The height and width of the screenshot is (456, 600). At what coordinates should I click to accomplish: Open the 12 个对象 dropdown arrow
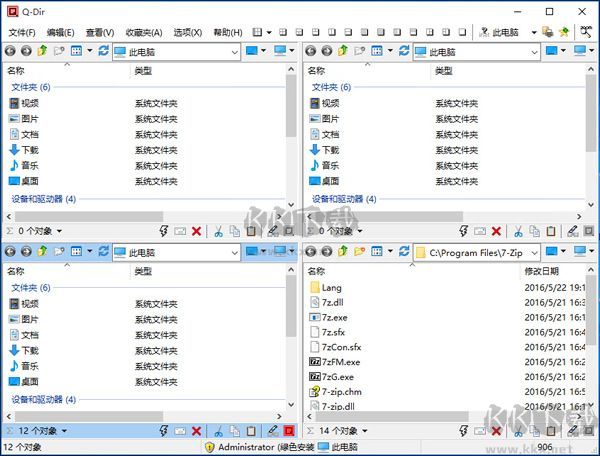point(64,431)
